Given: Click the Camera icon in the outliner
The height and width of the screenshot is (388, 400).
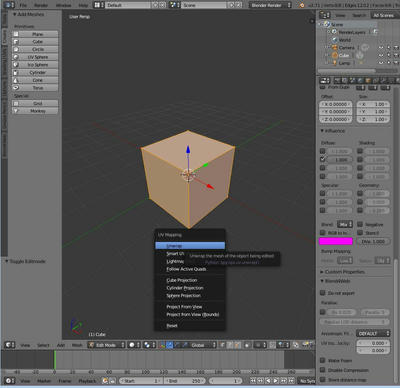Looking at the screenshot, I should coord(335,48).
